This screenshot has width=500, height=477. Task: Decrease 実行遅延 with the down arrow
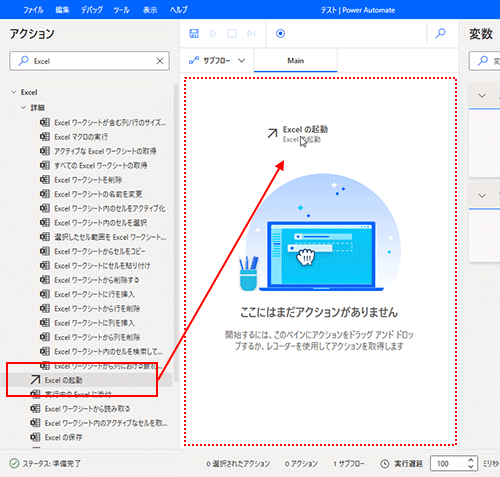[x=470, y=467]
